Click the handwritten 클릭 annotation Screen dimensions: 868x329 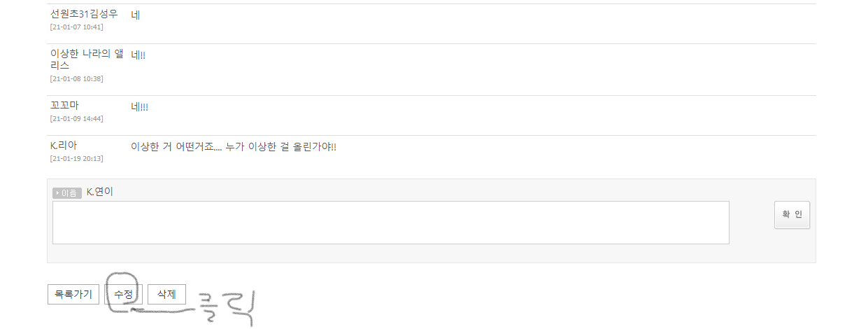click(x=222, y=308)
